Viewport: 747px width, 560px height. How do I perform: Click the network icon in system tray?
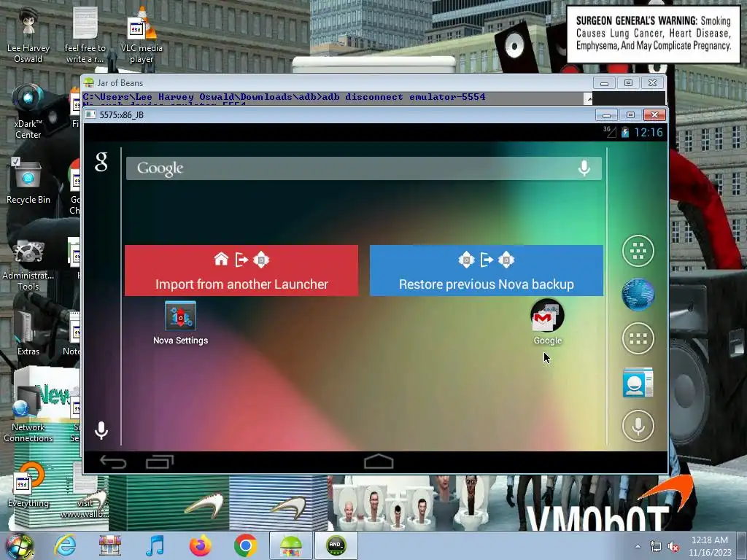[x=656, y=547]
